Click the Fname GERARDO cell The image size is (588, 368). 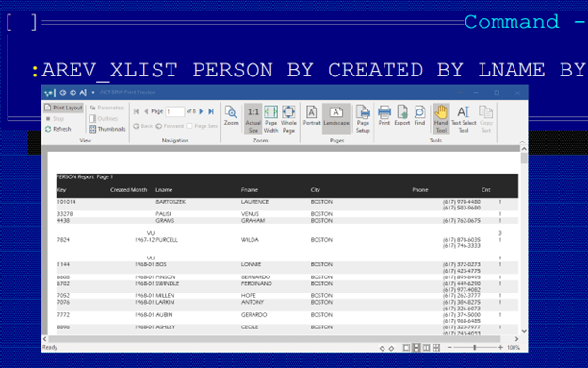(x=253, y=315)
